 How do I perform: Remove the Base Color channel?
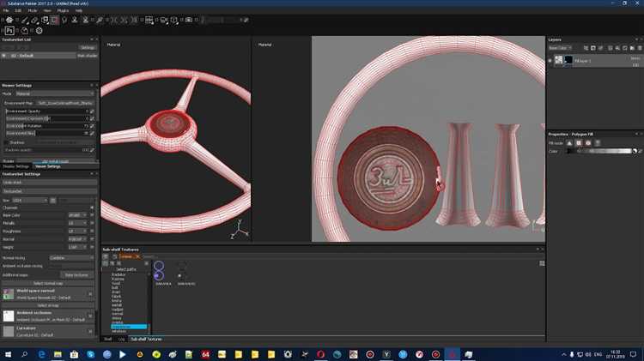92,215
